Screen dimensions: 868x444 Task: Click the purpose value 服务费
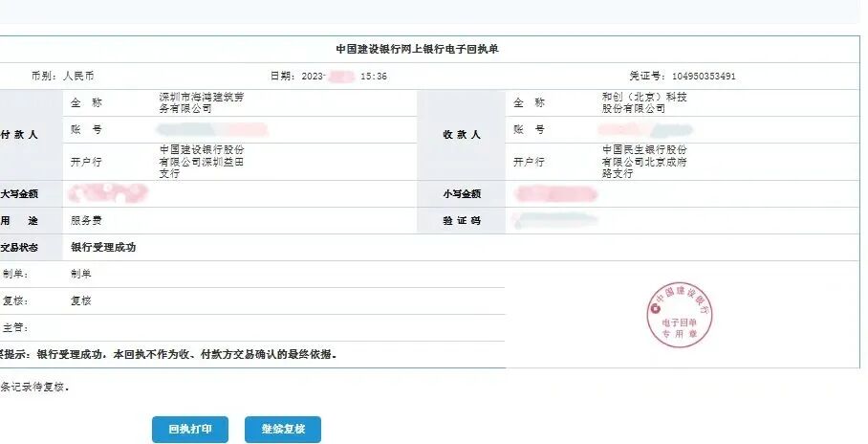[x=86, y=221]
